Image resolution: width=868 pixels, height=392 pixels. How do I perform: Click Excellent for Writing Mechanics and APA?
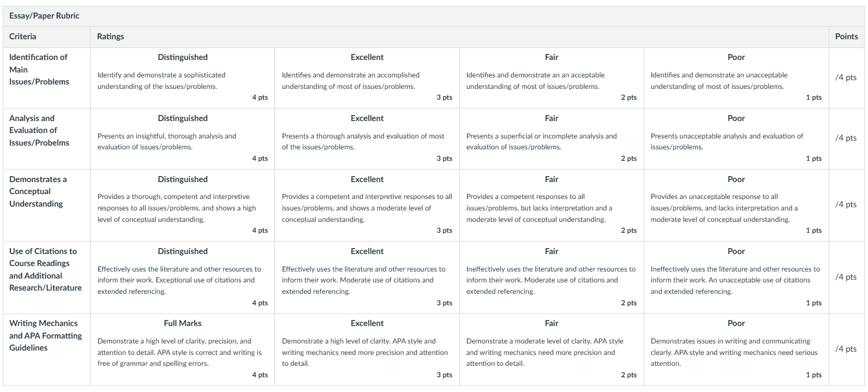pyautogui.click(x=367, y=349)
